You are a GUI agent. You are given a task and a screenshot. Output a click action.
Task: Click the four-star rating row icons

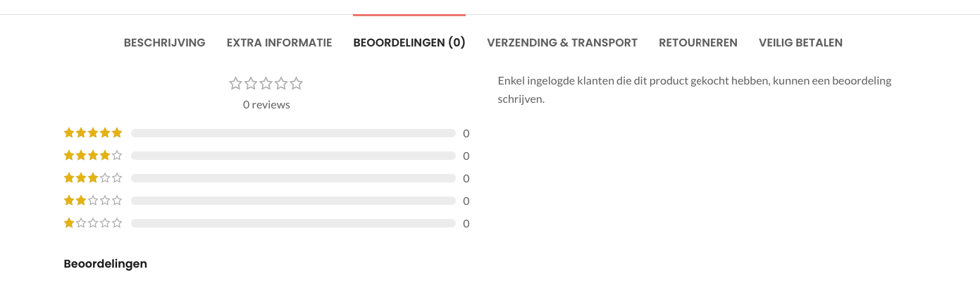(93, 155)
